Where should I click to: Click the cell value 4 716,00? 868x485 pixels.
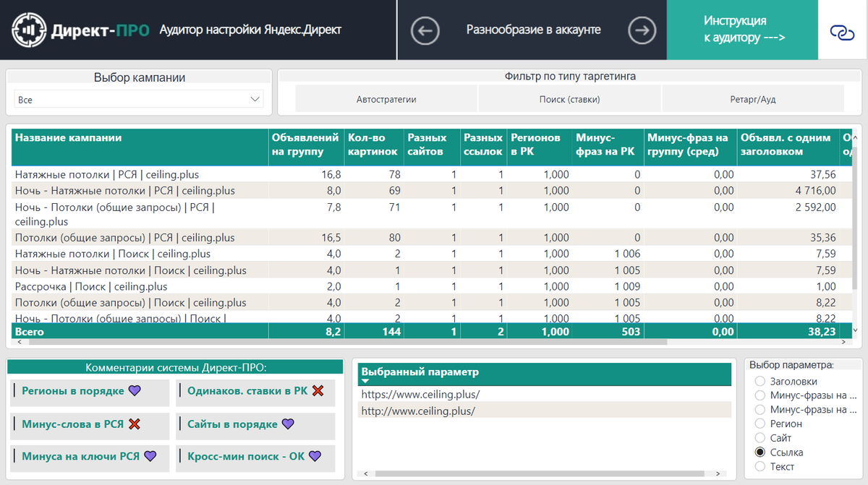814,191
